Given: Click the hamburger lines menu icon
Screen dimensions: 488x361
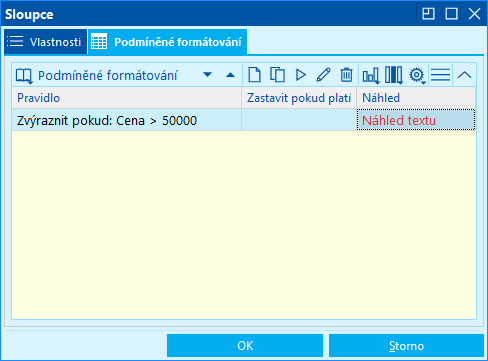Looking at the screenshot, I should (440, 75).
